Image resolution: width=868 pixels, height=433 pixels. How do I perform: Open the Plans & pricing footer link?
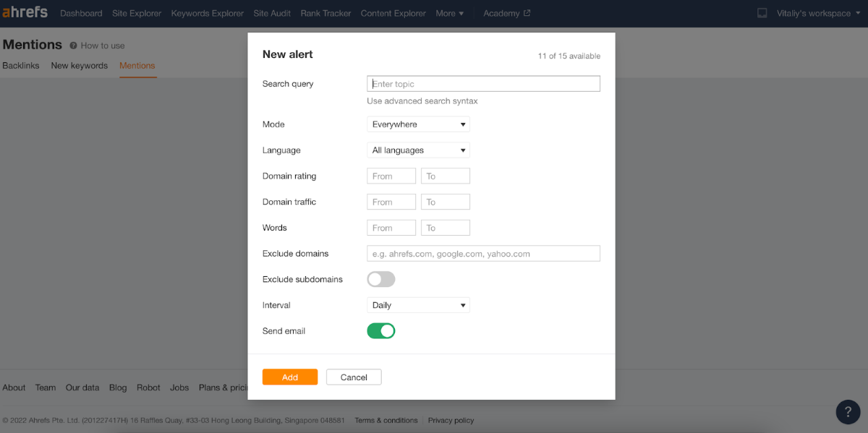224,387
